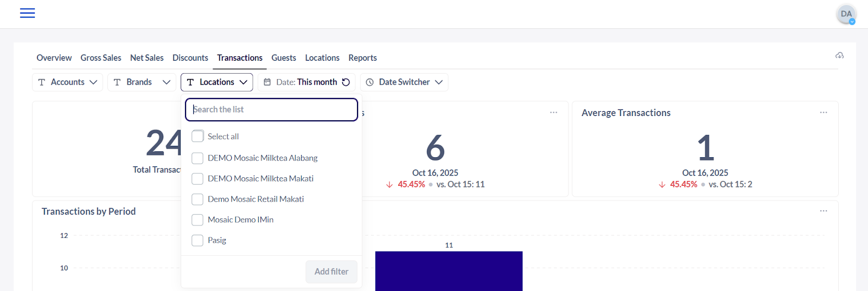Open Average Transactions card options menu
This screenshot has width=868, height=291.
823,113
